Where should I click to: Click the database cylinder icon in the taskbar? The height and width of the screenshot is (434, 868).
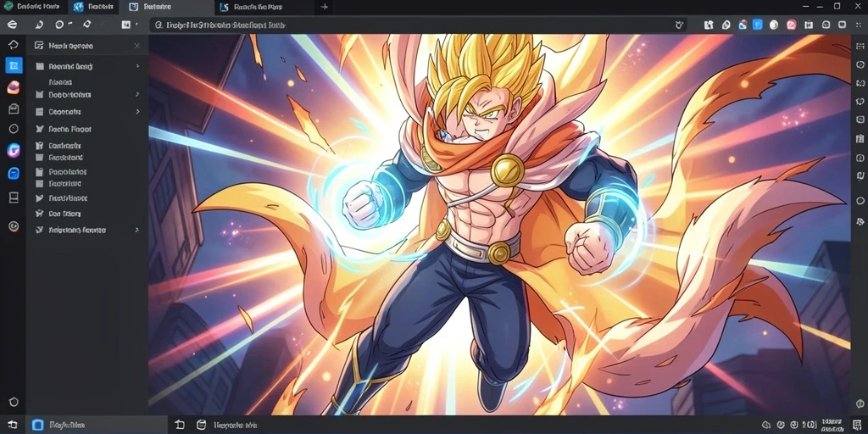click(x=202, y=425)
